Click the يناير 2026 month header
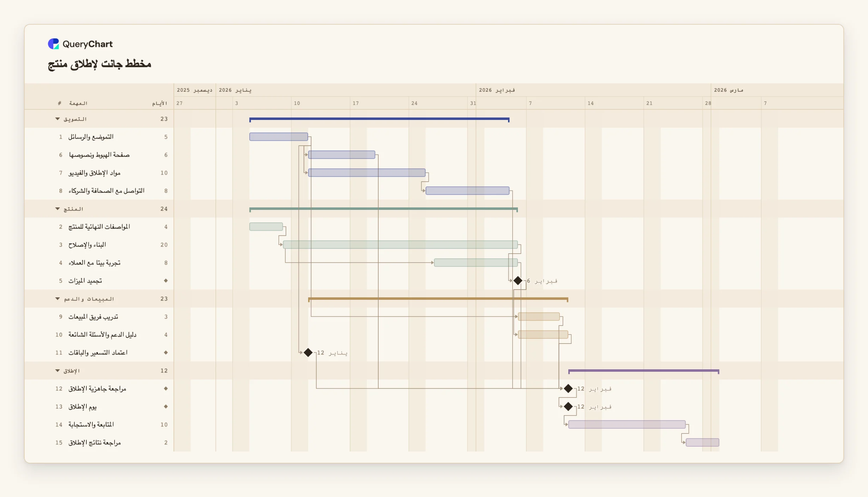The width and height of the screenshot is (868, 497). tap(235, 90)
